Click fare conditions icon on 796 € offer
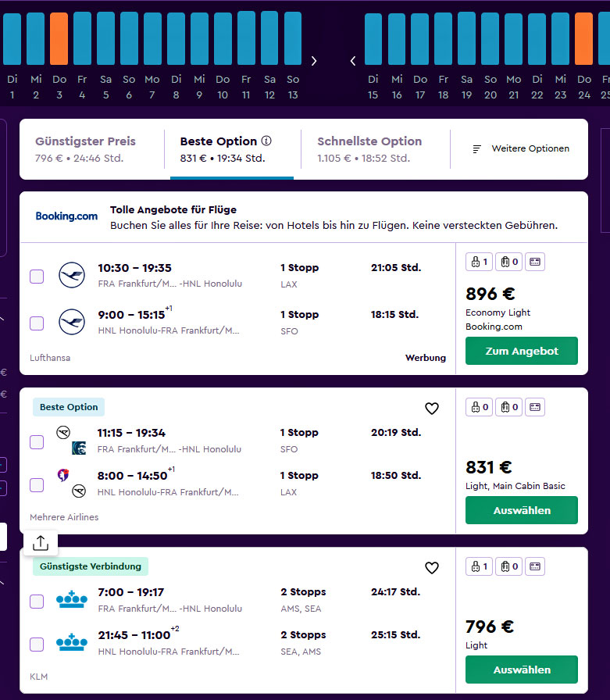Screen dimensions: 610x700 point(534,566)
